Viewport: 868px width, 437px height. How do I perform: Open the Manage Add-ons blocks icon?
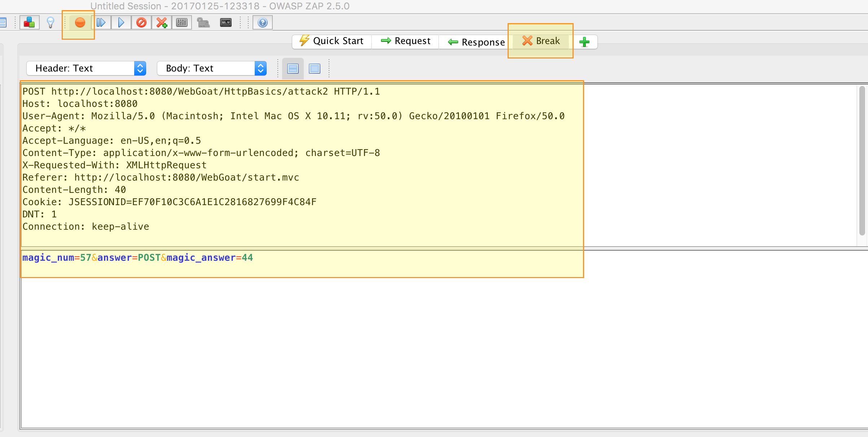29,22
